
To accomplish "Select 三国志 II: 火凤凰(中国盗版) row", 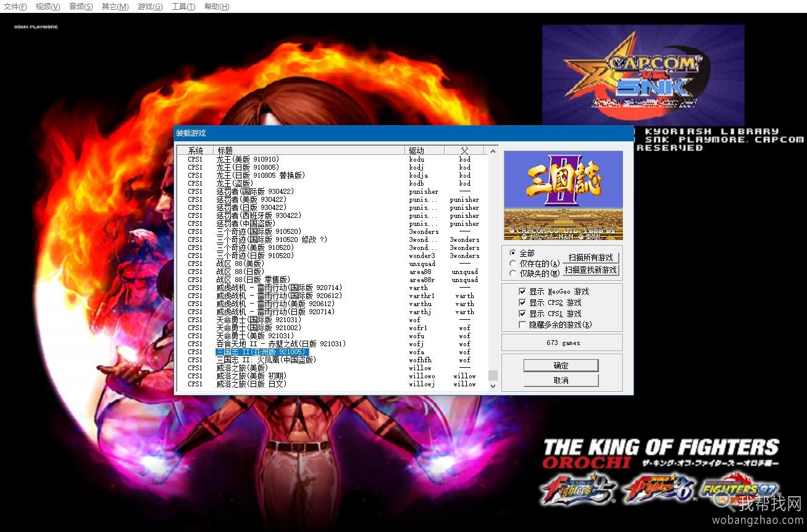I will coord(332,360).
